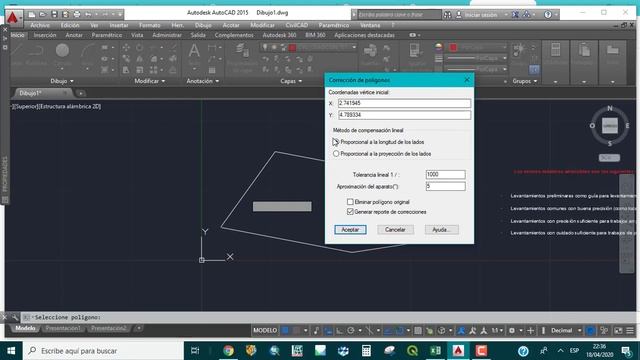Click the Open file quick-access icon
The width and height of the screenshot is (640, 360).
point(43,14)
